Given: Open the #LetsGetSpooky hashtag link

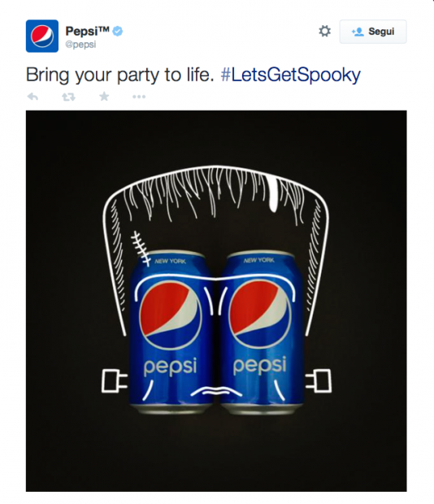Looking at the screenshot, I should coord(291,75).
